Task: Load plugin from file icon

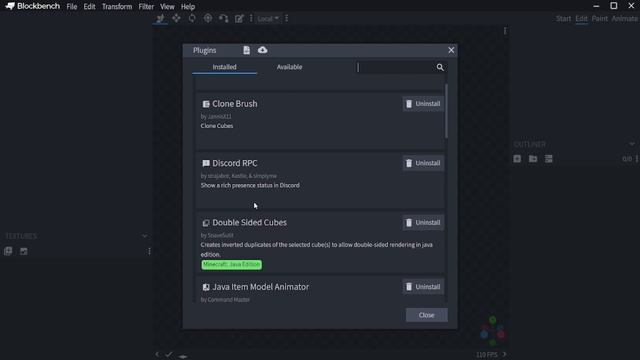Action: pos(247,50)
